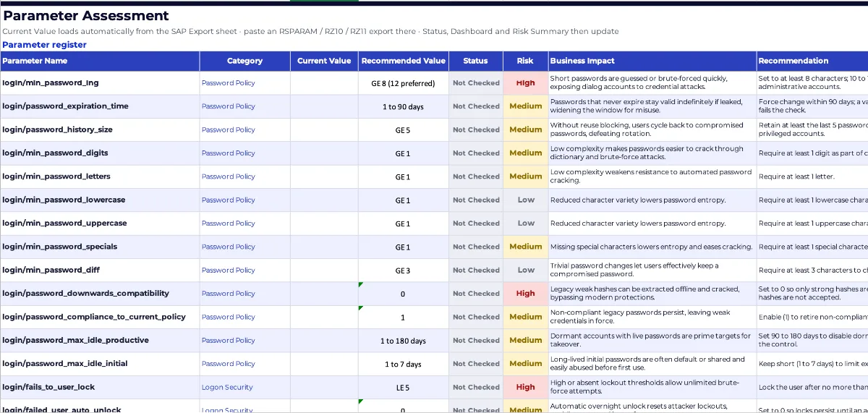Select the Not Checked status for min_password_uppercase
The image size is (868, 413).
click(x=476, y=223)
